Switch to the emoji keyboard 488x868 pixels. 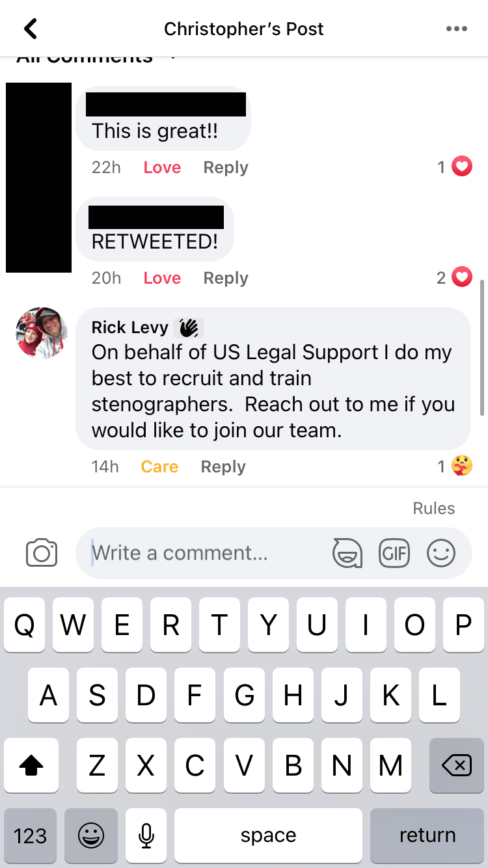pyautogui.click(x=90, y=835)
